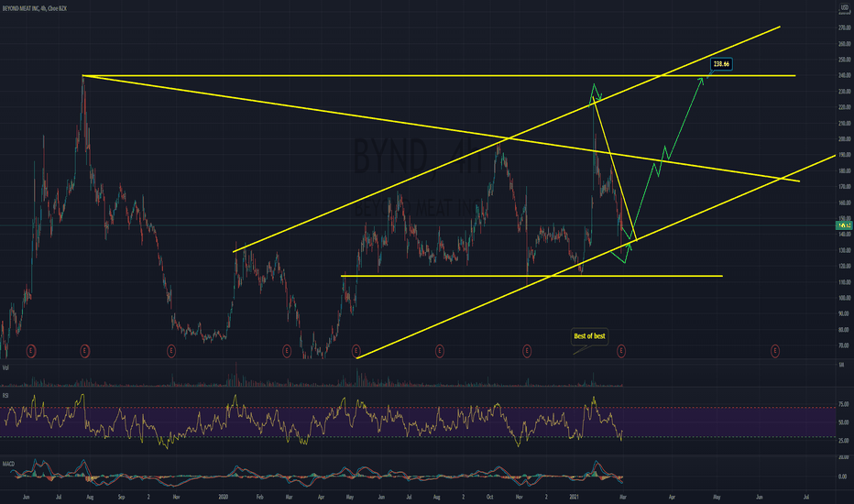Select the upcoming earnings marker near June 2021
This screenshot has width=854, height=504.
click(x=775, y=352)
